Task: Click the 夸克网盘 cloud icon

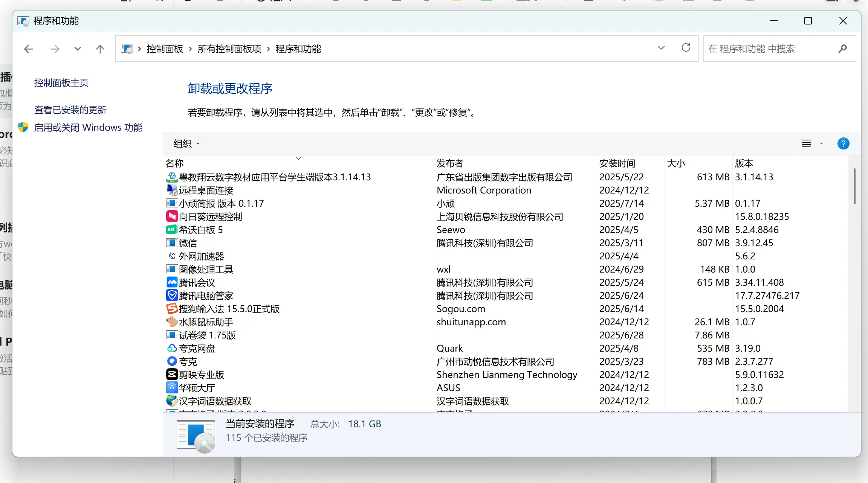Action: 172,348
